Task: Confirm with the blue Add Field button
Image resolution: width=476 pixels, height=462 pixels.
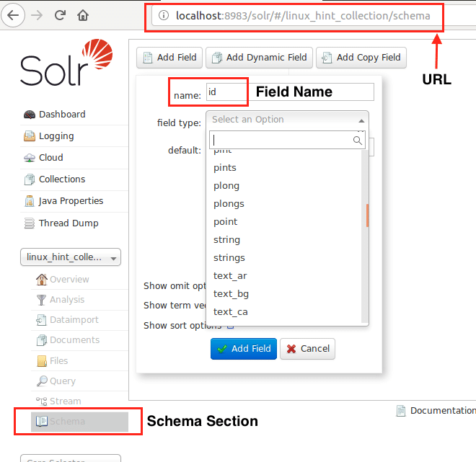Action: (x=244, y=349)
